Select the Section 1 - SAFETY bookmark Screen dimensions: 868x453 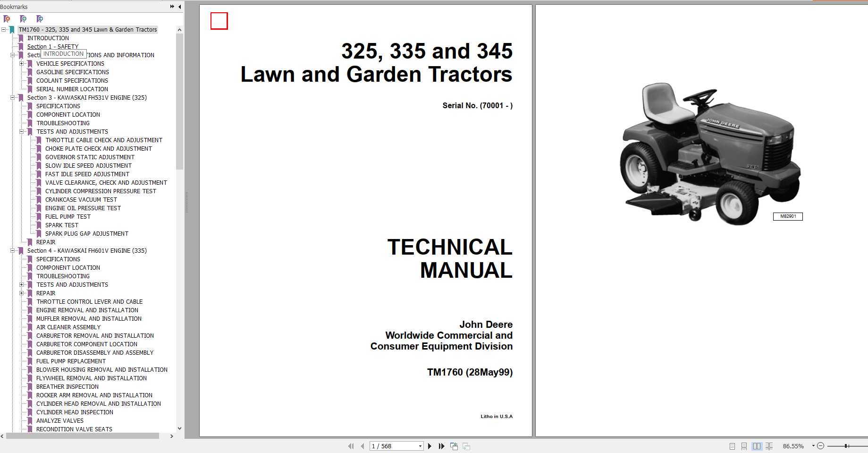point(53,46)
